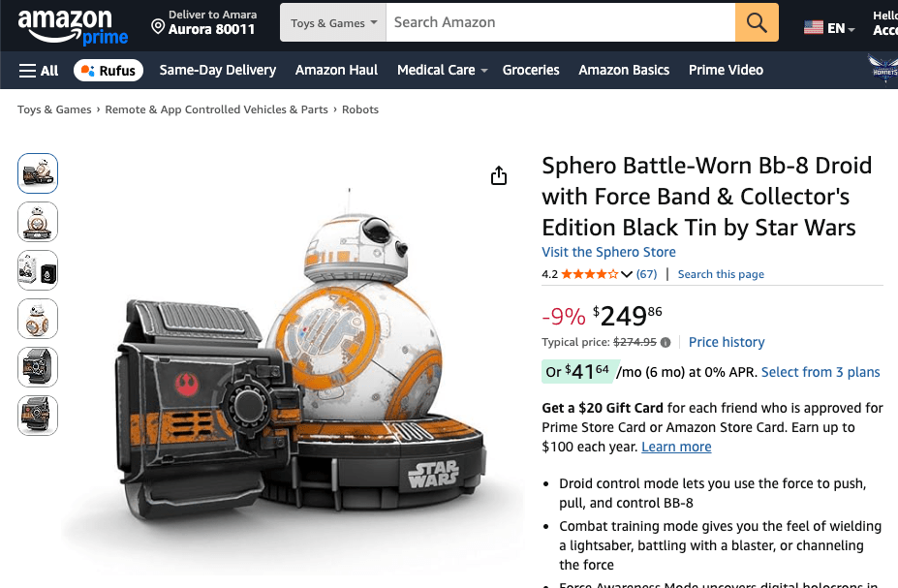
Task: Click the US flag language icon
Action: point(813,28)
